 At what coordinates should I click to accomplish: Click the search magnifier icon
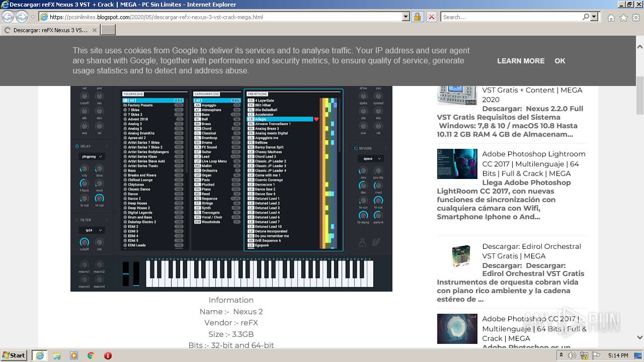(586, 17)
